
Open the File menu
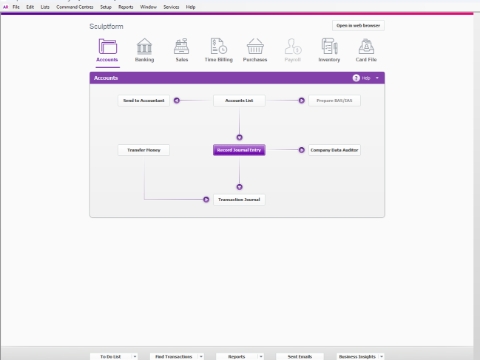coord(16,7)
